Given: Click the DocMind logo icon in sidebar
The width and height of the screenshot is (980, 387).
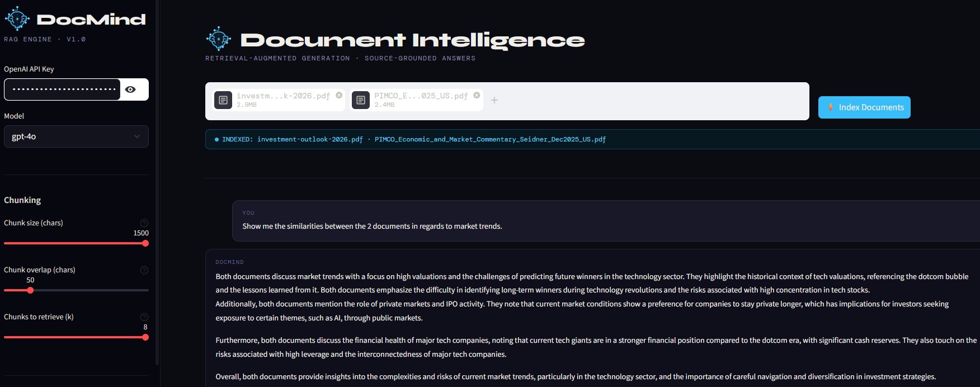Looking at the screenshot, I should pyautogui.click(x=17, y=18).
